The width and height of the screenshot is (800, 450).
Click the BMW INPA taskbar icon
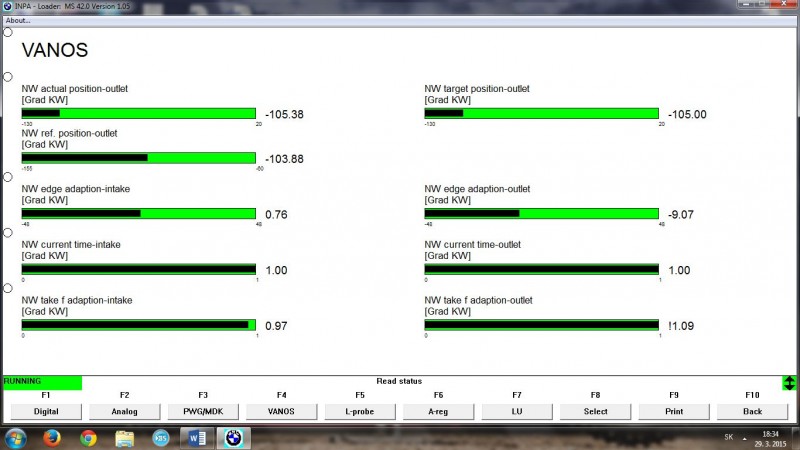tap(234, 438)
